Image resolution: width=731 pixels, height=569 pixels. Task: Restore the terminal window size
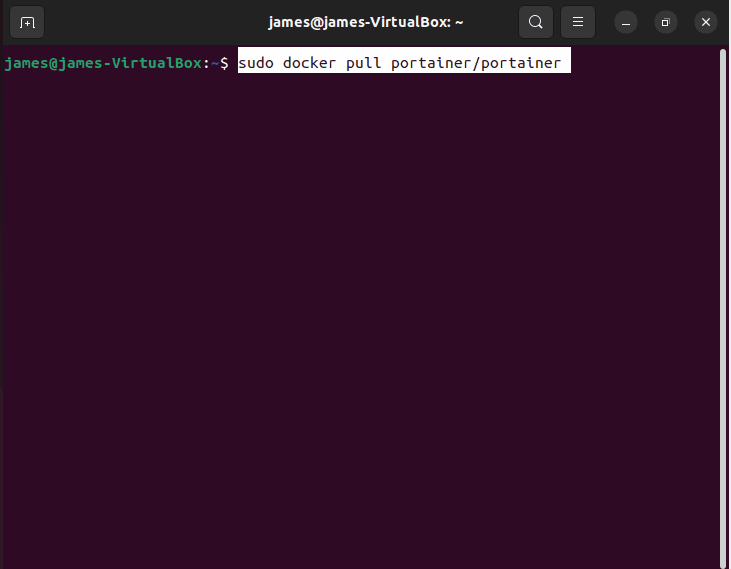point(666,22)
